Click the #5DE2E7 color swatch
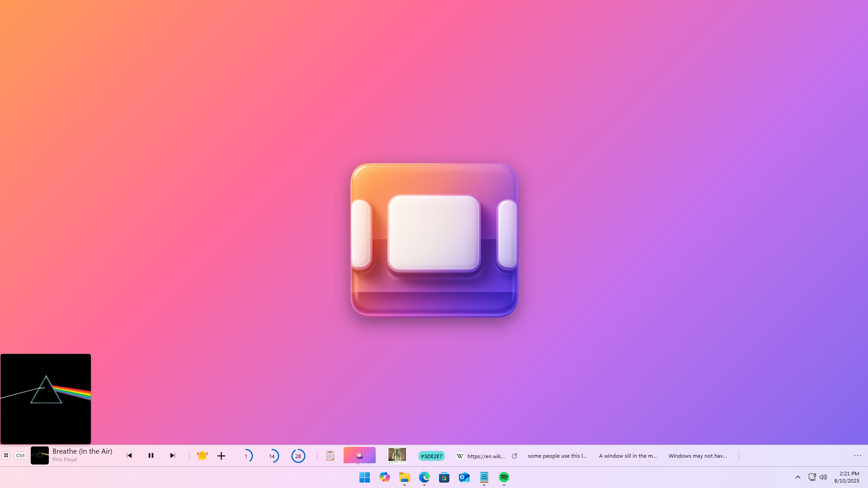Viewport: 868px width, 488px height. pyautogui.click(x=431, y=456)
